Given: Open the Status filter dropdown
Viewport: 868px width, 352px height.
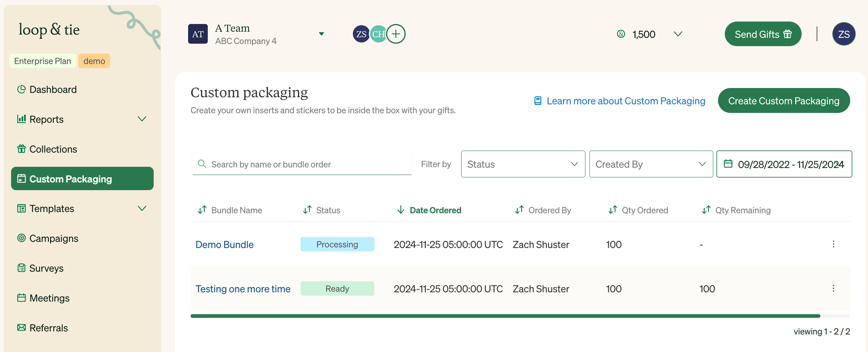Looking at the screenshot, I should 523,164.
